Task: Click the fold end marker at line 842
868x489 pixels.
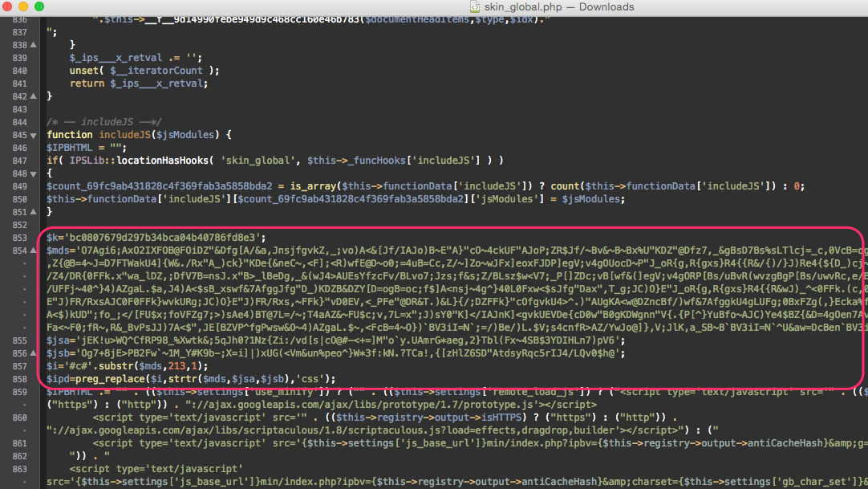Action: point(34,96)
